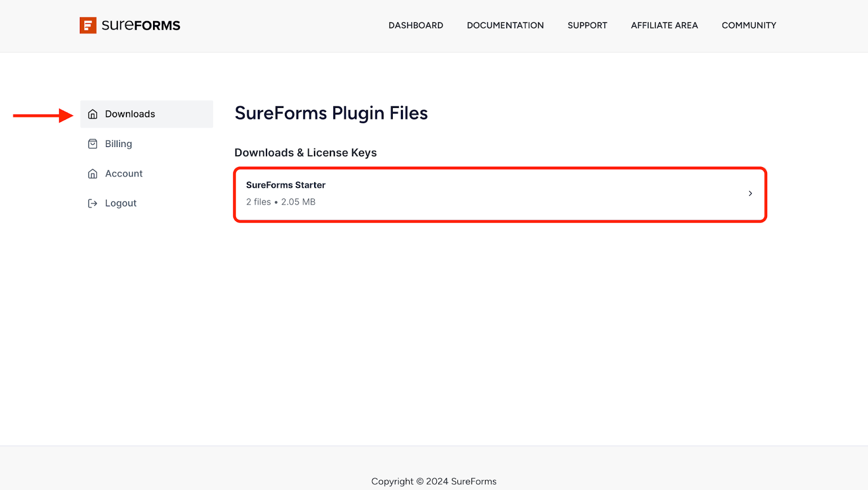Click the SureForms Starter title text

click(x=286, y=185)
